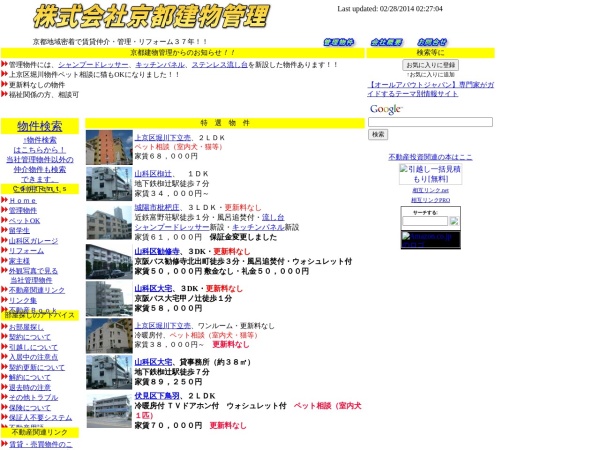This screenshot has height=450, width=600.
Task: Open the 解約について advice link
Action: [30, 377]
